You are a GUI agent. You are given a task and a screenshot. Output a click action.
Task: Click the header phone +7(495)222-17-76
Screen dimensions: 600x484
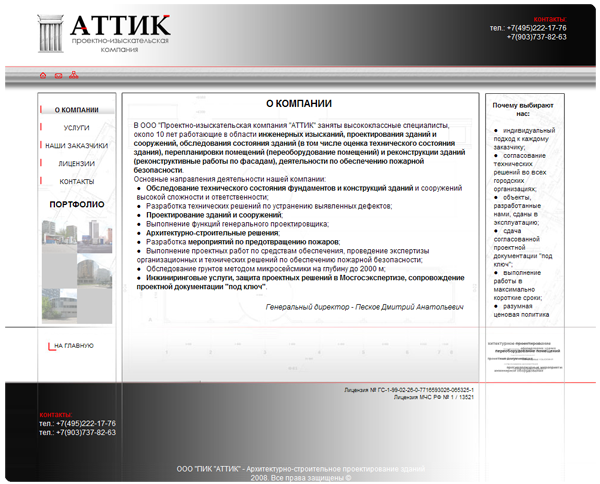[536, 28]
